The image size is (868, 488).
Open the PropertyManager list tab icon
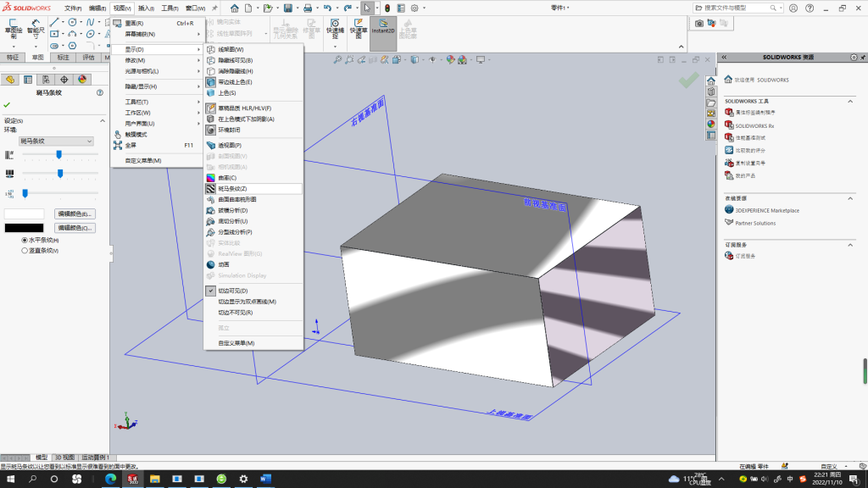pos(28,80)
